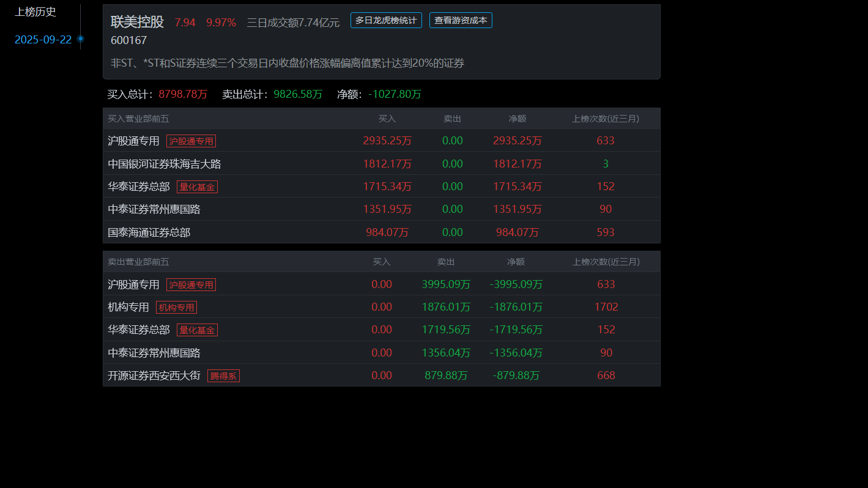Viewport: 868px width, 488px height.
Task: Click buy amount 984.07万 in 买入 column
Action: click(x=387, y=232)
